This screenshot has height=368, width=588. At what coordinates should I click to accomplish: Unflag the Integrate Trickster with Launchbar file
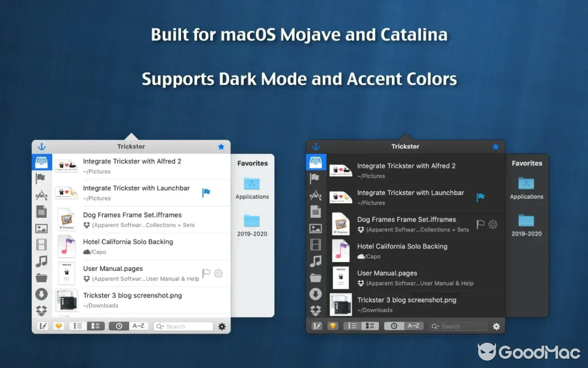coord(206,192)
